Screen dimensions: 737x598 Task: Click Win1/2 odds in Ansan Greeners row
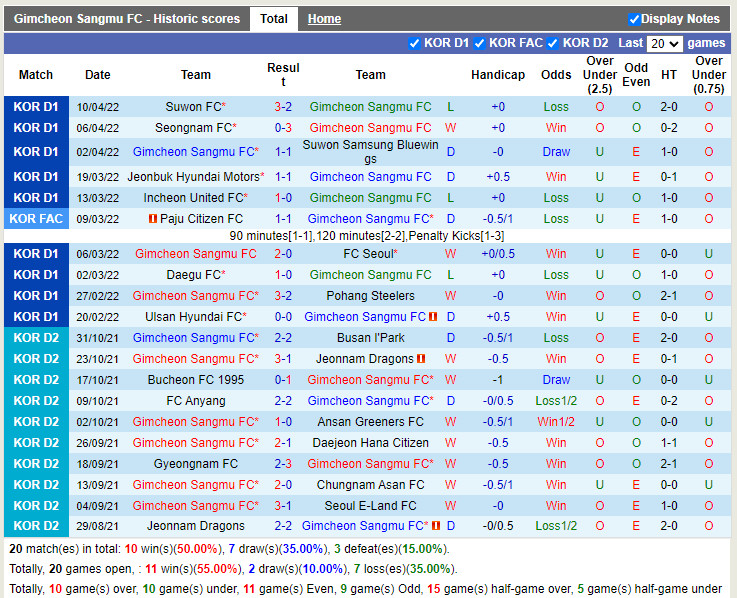coord(556,422)
